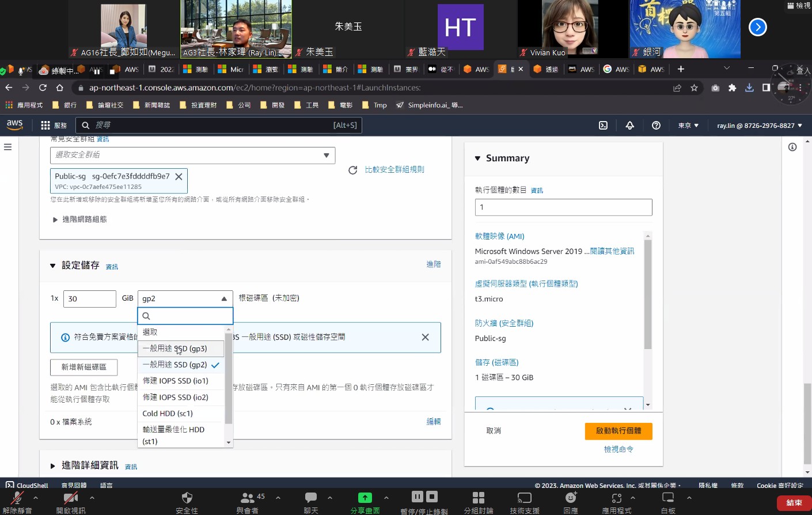
Task: Click the refresh security groups icon
Action: click(x=352, y=170)
